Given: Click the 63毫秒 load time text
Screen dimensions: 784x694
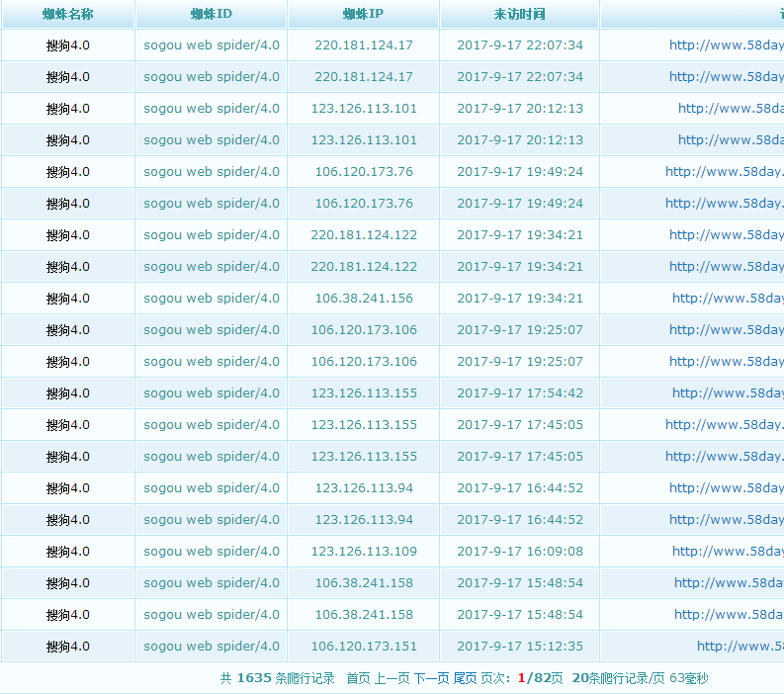Looking at the screenshot, I should point(688,678).
